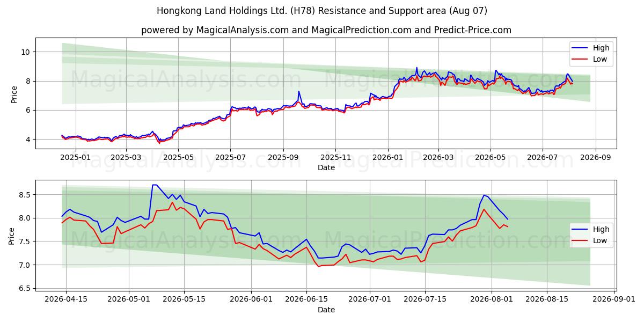Viewport: 644px width, 322px height.
Task: Click the '2026-09' x-axis label on top chart
Action: click(595, 157)
